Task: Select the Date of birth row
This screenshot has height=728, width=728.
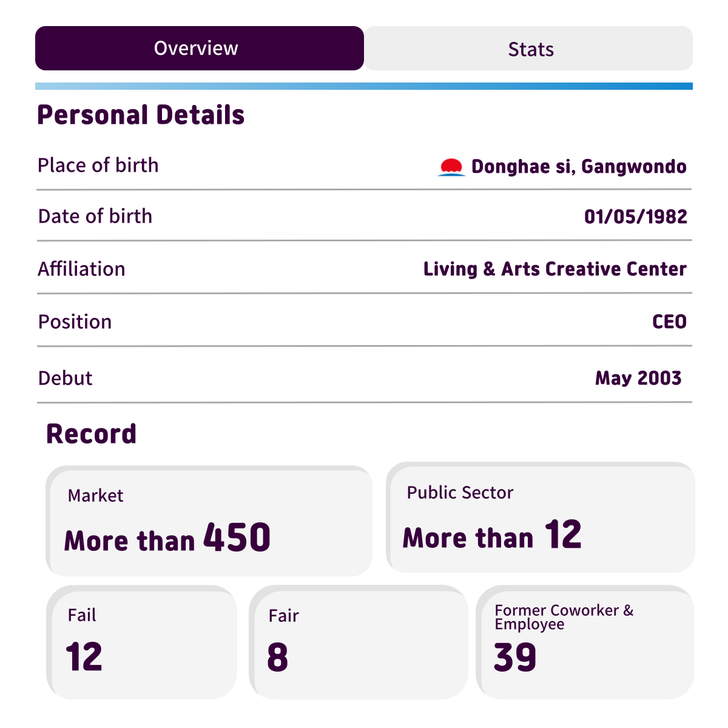Action: [x=364, y=216]
